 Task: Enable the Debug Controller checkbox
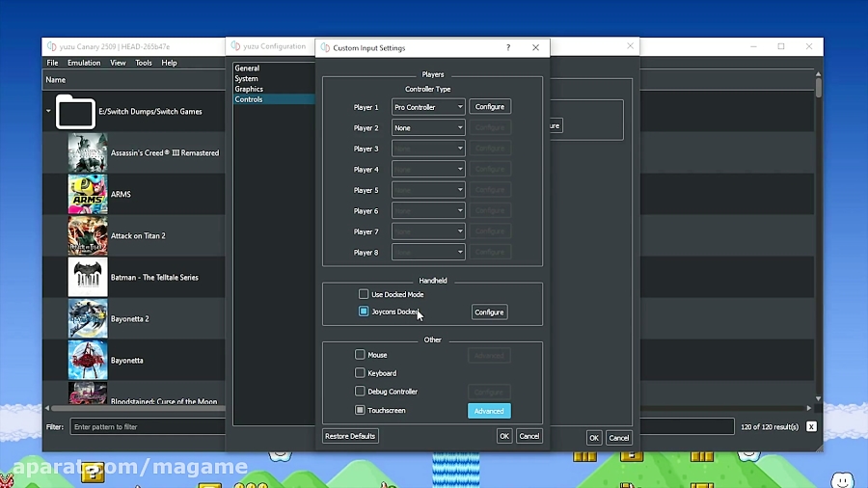pyautogui.click(x=360, y=392)
